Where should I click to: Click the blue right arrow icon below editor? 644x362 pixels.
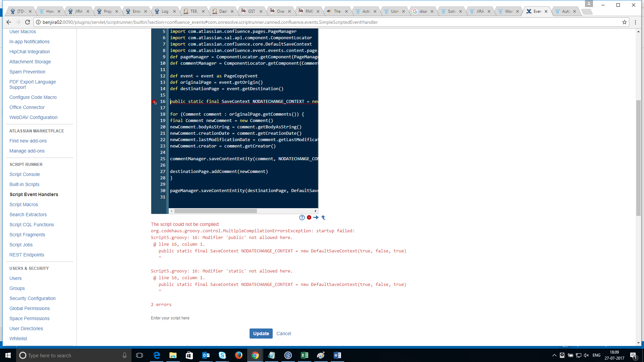pyautogui.click(x=316, y=218)
